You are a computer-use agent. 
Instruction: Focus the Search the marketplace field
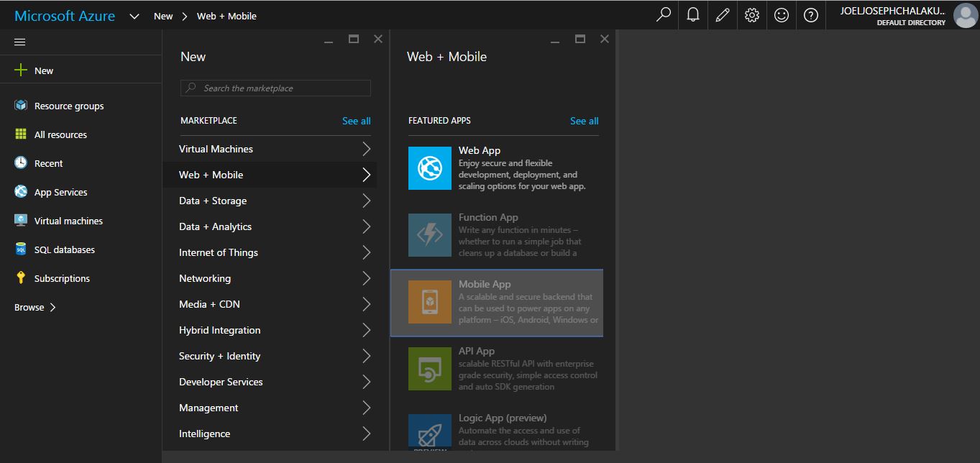275,88
